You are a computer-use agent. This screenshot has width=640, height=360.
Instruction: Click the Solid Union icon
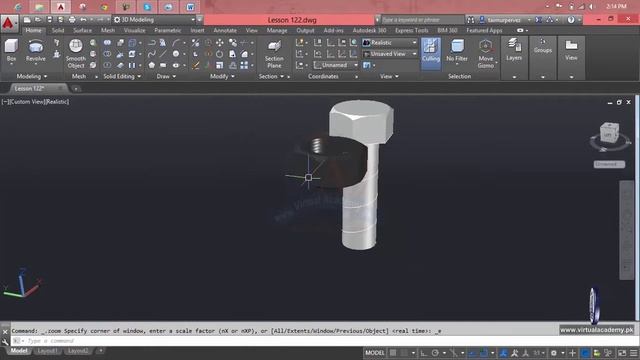[x=107, y=42]
